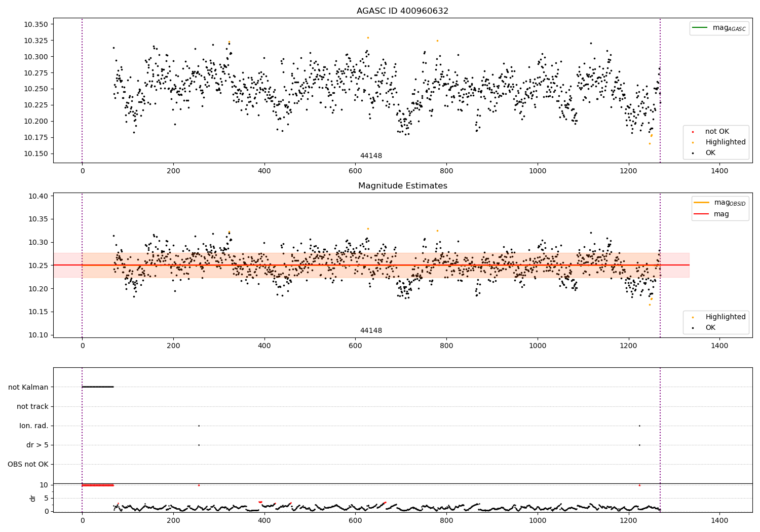Click 'not OK' in the top plot legend
Screen dimensions: 760x532
click(x=717, y=131)
